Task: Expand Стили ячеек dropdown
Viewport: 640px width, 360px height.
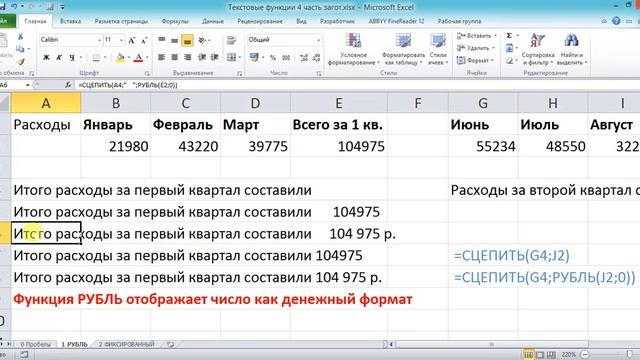Action: (x=438, y=50)
